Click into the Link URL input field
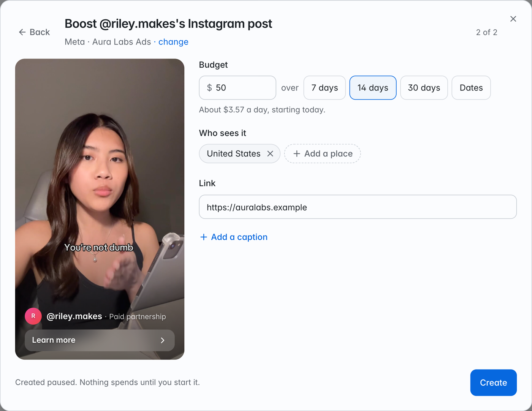Viewport: 532px width, 411px height. [x=358, y=207]
